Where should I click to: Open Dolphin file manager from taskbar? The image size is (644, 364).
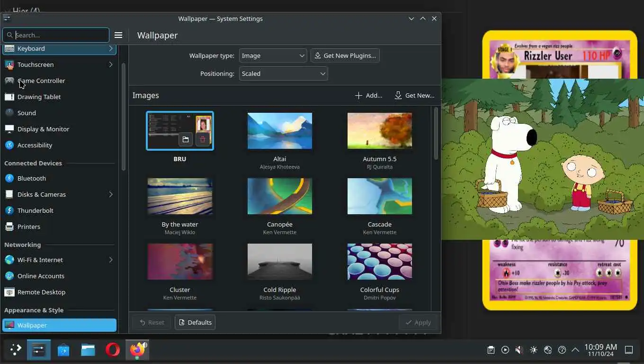pyautogui.click(x=88, y=350)
